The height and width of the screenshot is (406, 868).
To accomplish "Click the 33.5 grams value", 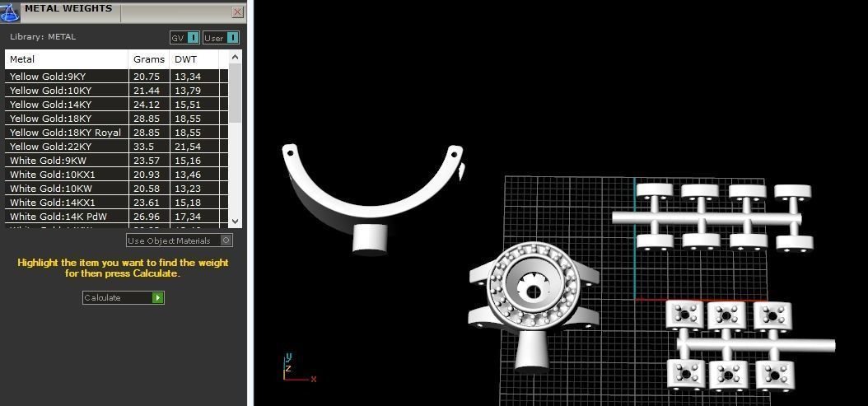I will tap(142, 147).
